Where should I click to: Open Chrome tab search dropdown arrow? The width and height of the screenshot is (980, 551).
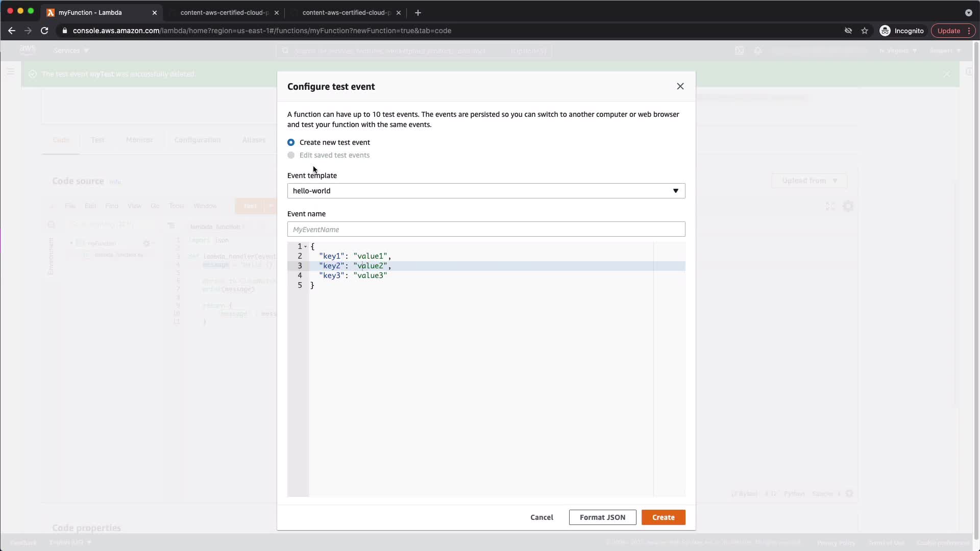(968, 13)
